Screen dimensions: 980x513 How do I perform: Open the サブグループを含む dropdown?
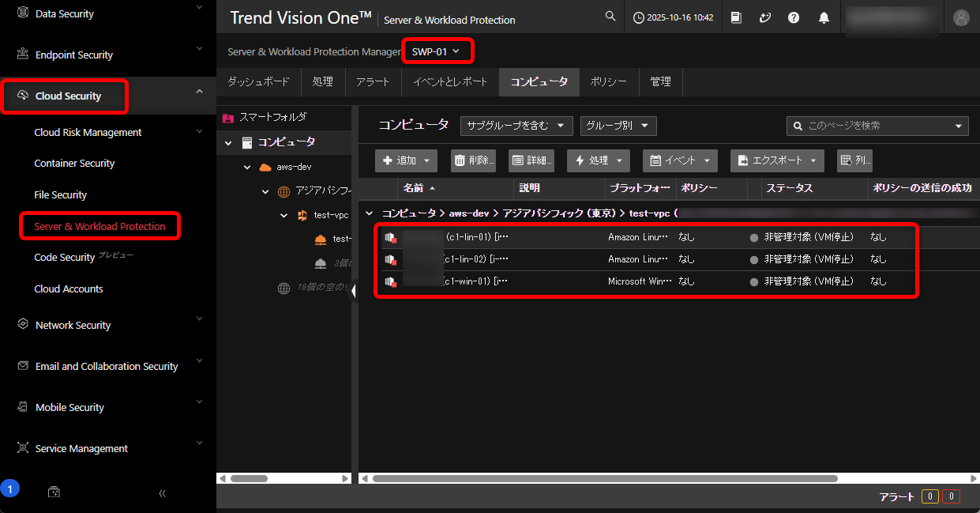click(516, 126)
